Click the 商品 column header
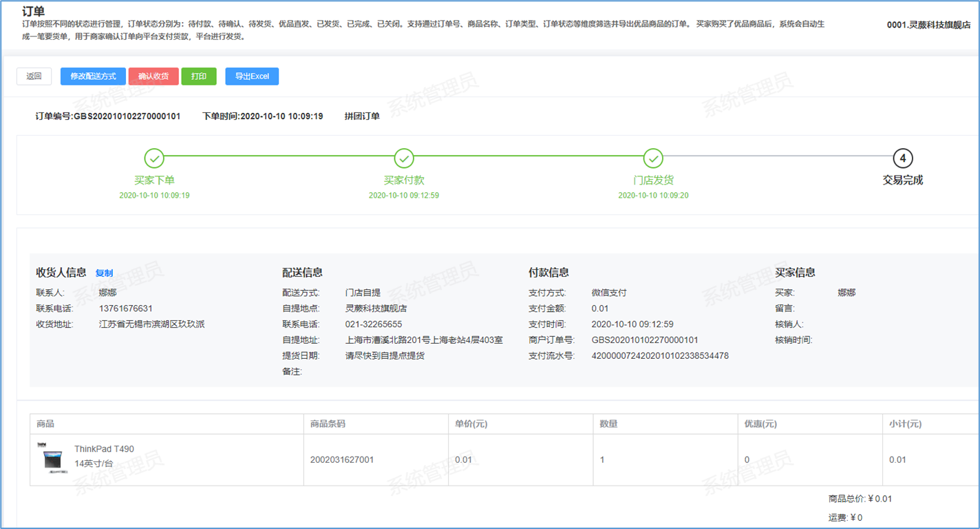The height and width of the screenshot is (529, 980). click(x=45, y=424)
